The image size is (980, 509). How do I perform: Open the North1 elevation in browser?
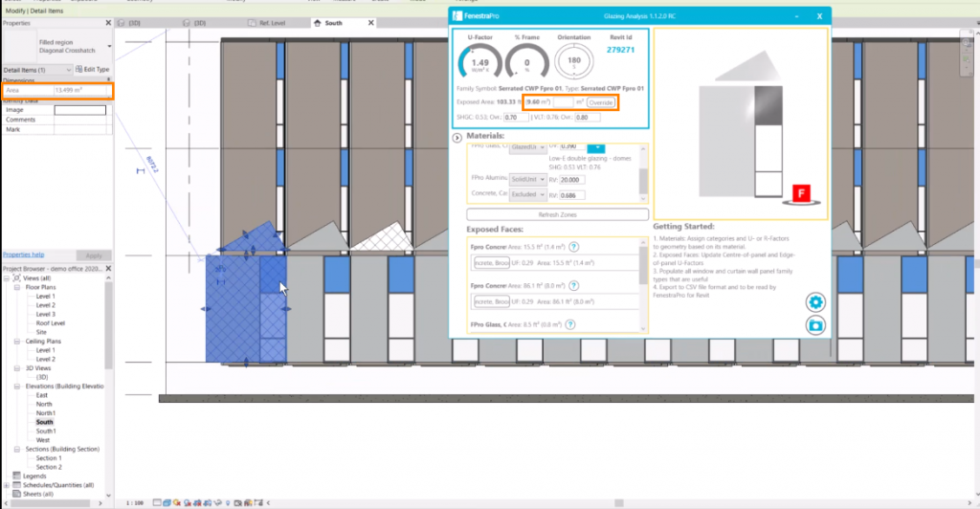[46, 413]
